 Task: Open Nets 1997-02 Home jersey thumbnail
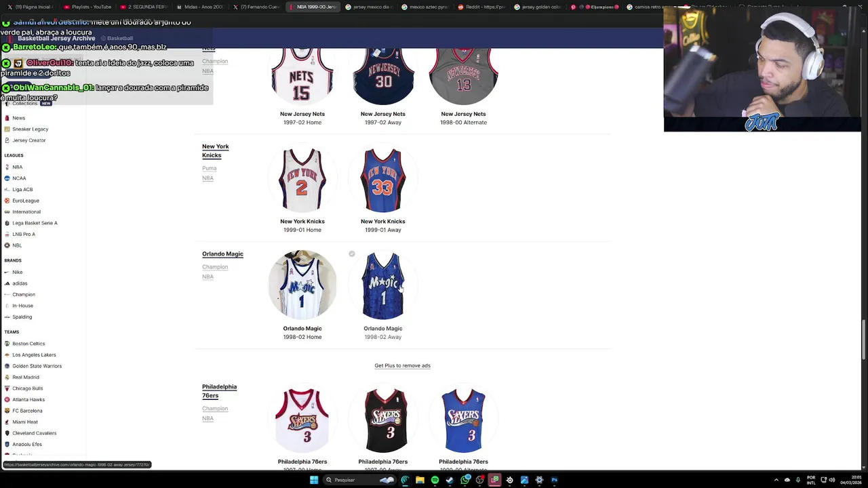coord(302,76)
